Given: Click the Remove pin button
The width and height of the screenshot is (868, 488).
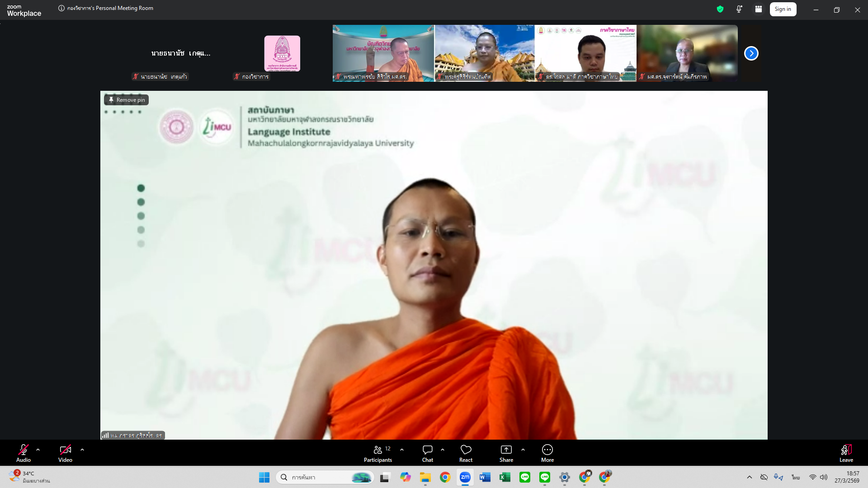Looking at the screenshot, I should click(127, 100).
